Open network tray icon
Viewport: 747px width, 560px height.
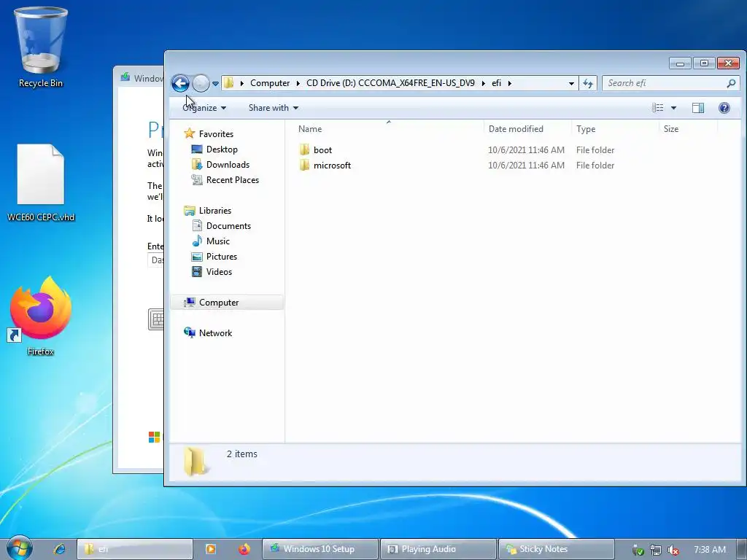(656, 550)
